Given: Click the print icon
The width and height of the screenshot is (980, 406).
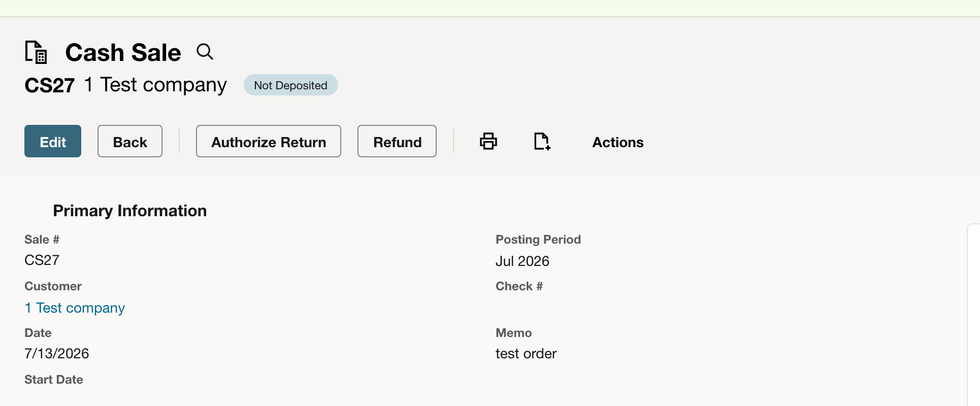Looking at the screenshot, I should click(488, 141).
